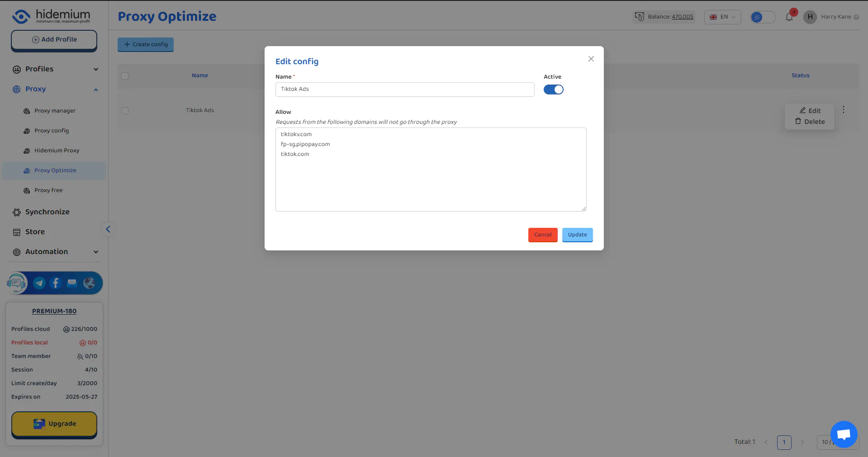
Task: Open Proxy config page
Action: pyautogui.click(x=52, y=131)
